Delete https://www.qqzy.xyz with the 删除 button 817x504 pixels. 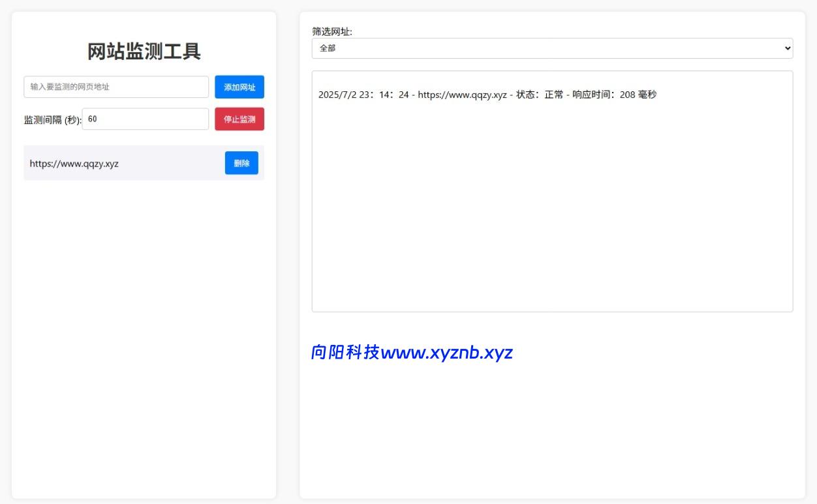pos(241,163)
